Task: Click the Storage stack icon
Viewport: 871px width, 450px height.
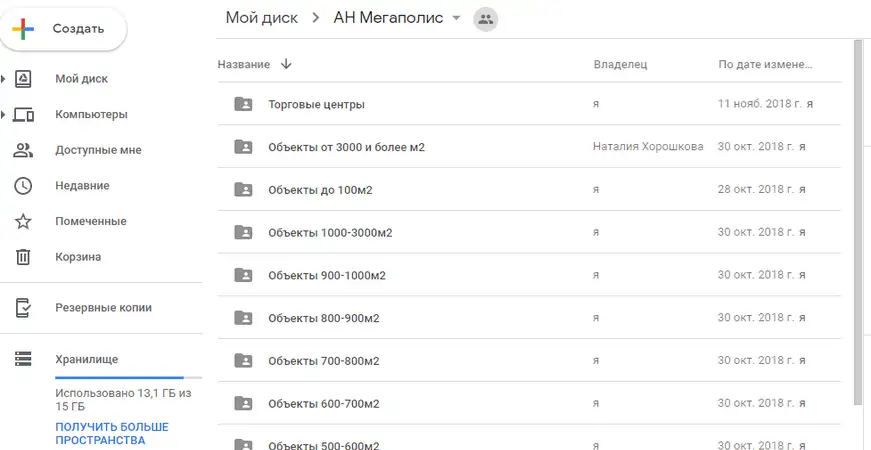Action: click(23, 359)
